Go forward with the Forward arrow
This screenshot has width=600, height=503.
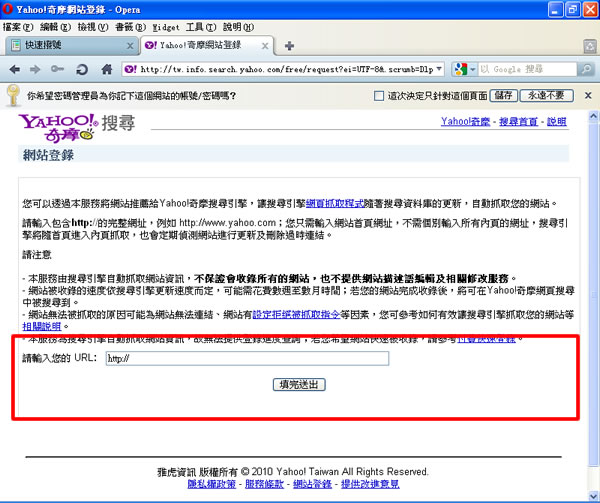click(35, 69)
